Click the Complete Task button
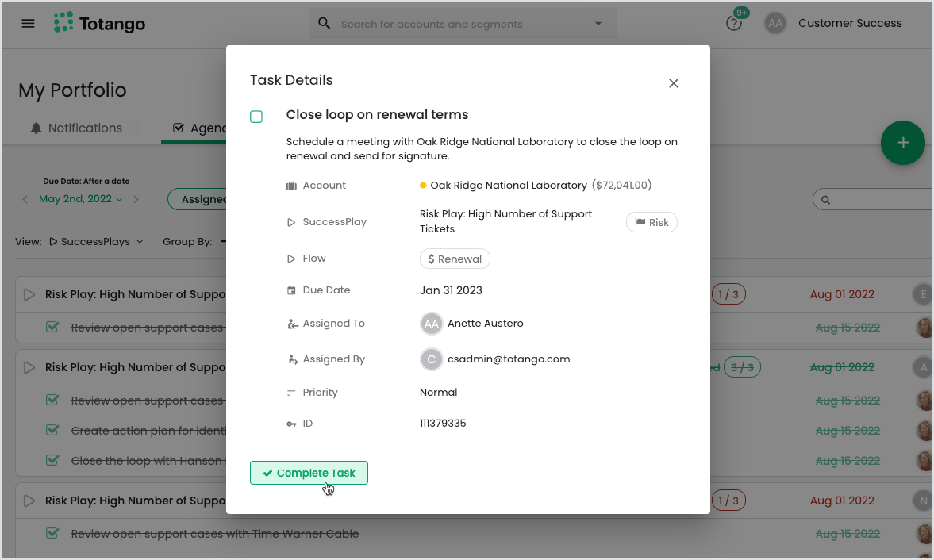934x560 pixels. coord(309,472)
